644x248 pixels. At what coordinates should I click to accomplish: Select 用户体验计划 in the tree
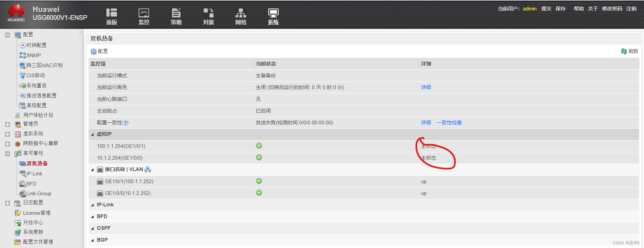pos(38,115)
